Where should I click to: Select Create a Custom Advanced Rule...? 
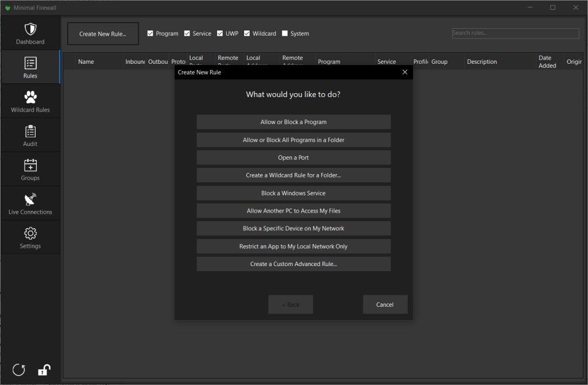293,264
